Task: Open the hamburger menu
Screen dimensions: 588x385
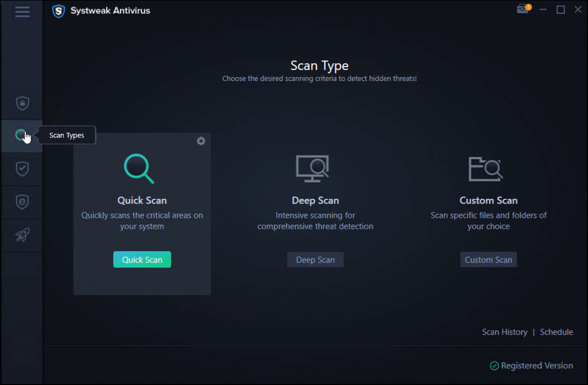Action: coord(22,11)
